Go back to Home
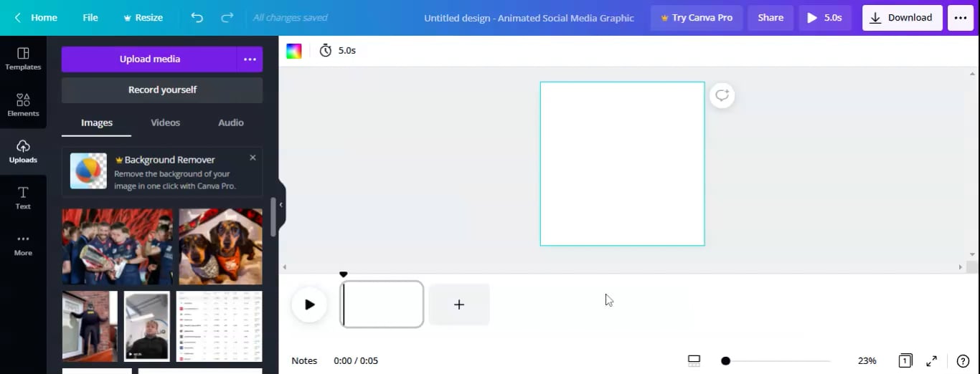The width and height of the screenshot is (980, 374). point(36,17)
